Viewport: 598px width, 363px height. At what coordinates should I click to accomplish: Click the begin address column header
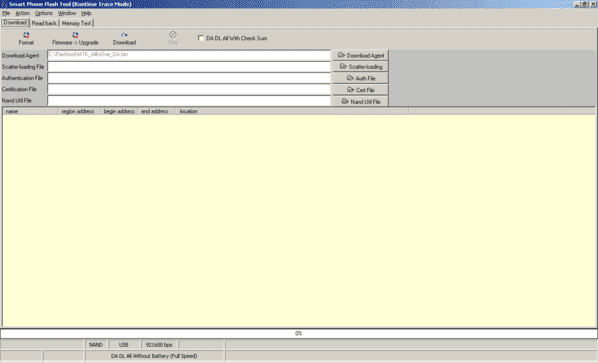pos(119,111)
